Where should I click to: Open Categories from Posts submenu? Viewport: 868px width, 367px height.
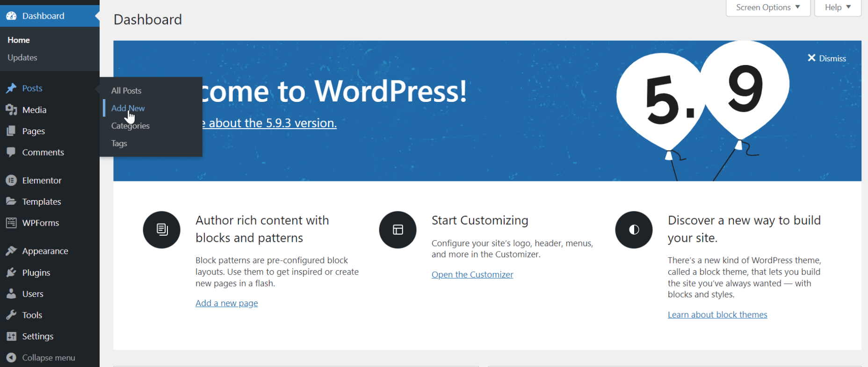[130, 126]
